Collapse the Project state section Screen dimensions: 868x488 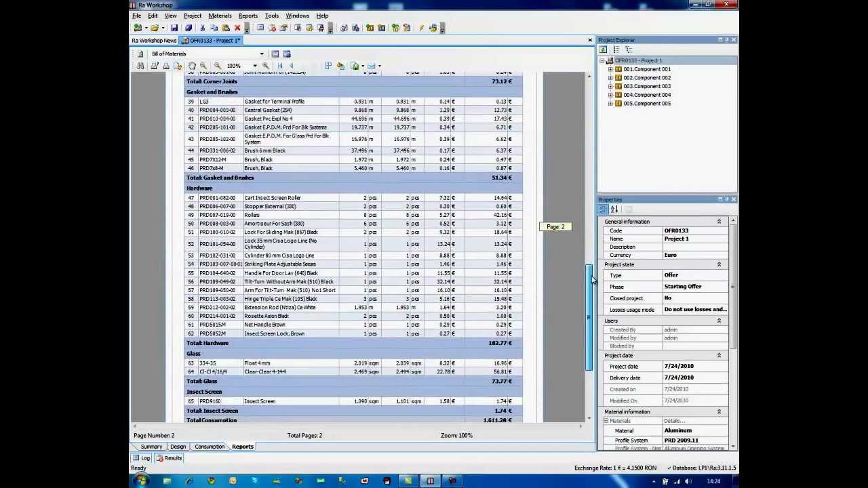point(719,264)
